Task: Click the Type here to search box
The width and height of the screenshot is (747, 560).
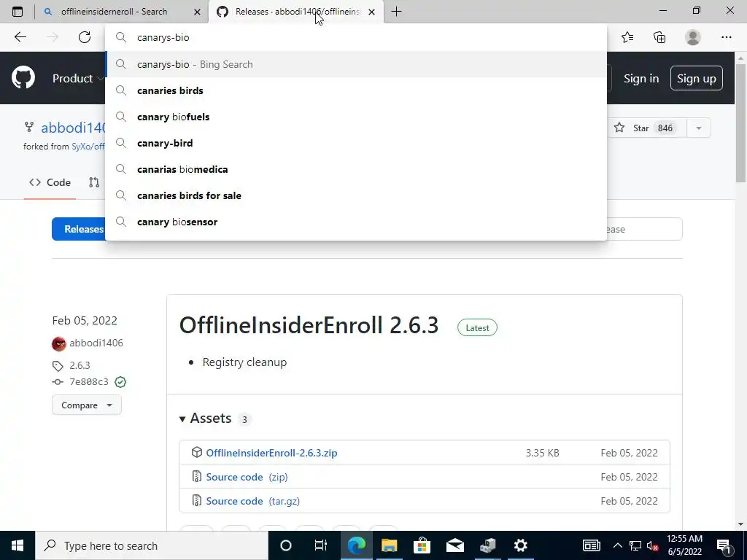Action: pyautogui.click(x=152, y=545)
